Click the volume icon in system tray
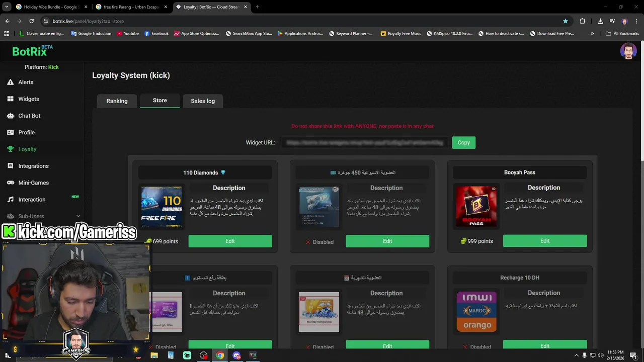This screenshot has width=644, height=362. click(x=600, y=355)
